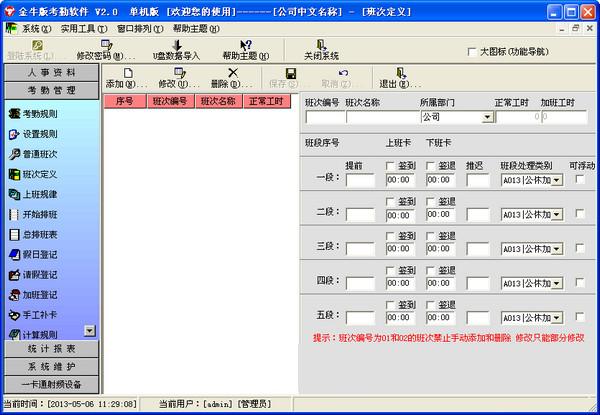Toggle 可浮动 checkbox for 一段
Viewport: 600px width, 415px height.
click(580, 179)
